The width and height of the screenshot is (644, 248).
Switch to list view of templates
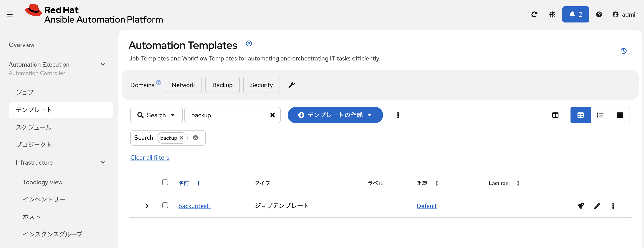tap(600, 115)
